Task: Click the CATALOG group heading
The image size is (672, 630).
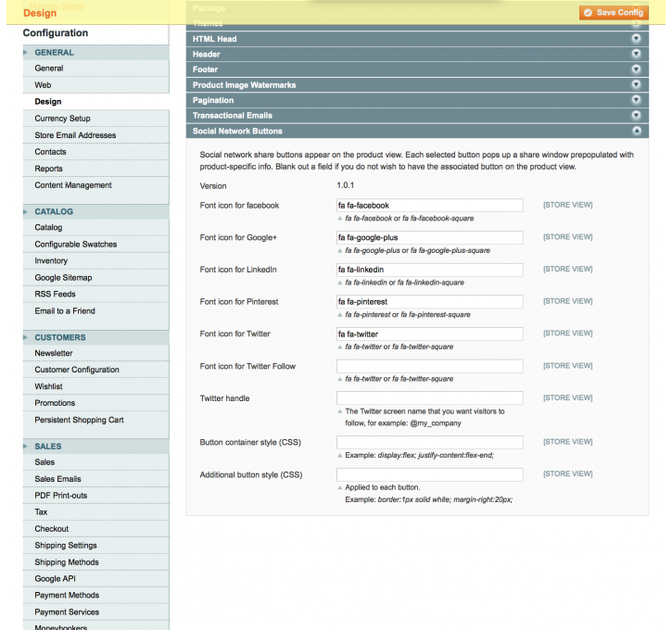Action: click(54, 211)
